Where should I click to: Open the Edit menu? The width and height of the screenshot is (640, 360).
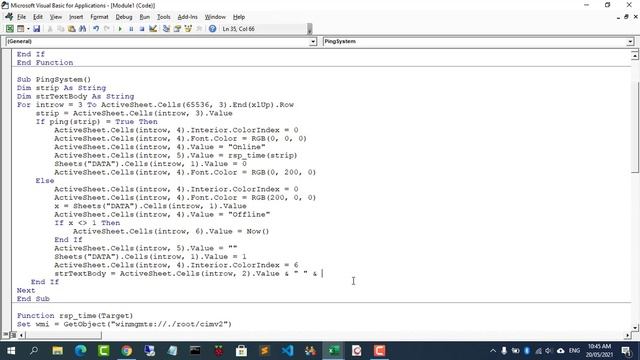point(38,17)
